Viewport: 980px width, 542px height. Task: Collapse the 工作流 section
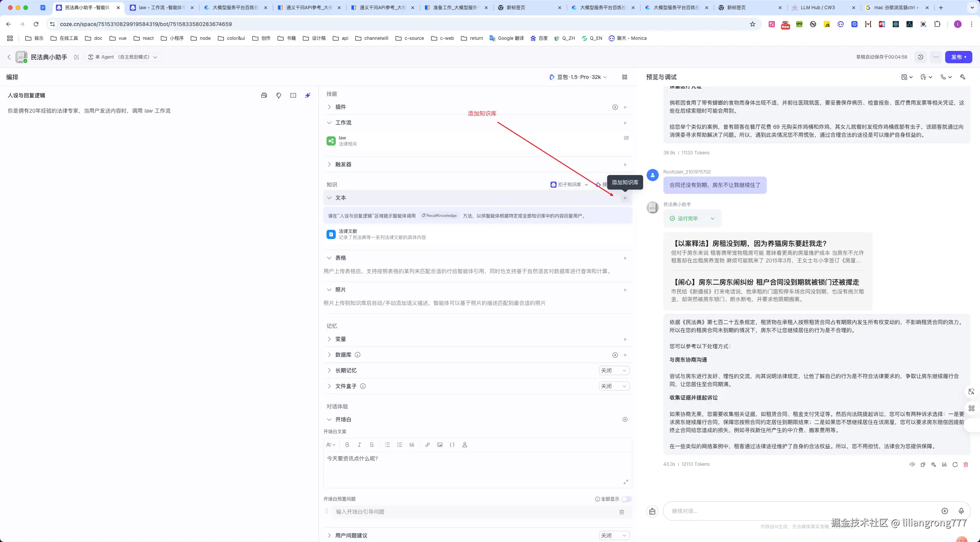329,123
